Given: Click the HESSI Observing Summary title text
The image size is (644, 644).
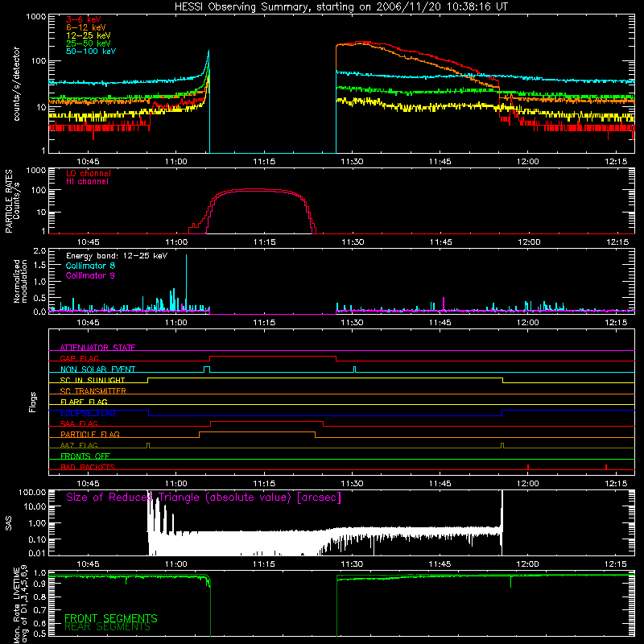Looking at the screenshot, I should coord(341,6).
